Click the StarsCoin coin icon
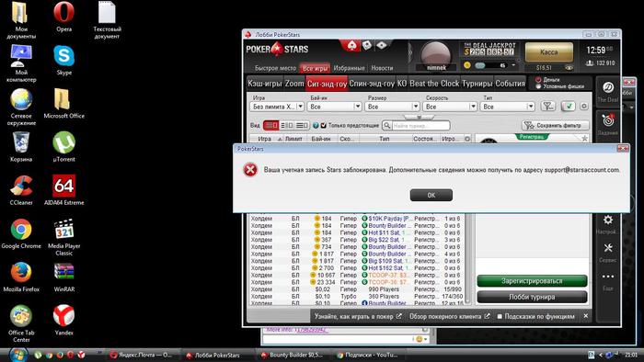Image resolution: width=644 pixels, height=362 pixels. click(x=467, y=65)
